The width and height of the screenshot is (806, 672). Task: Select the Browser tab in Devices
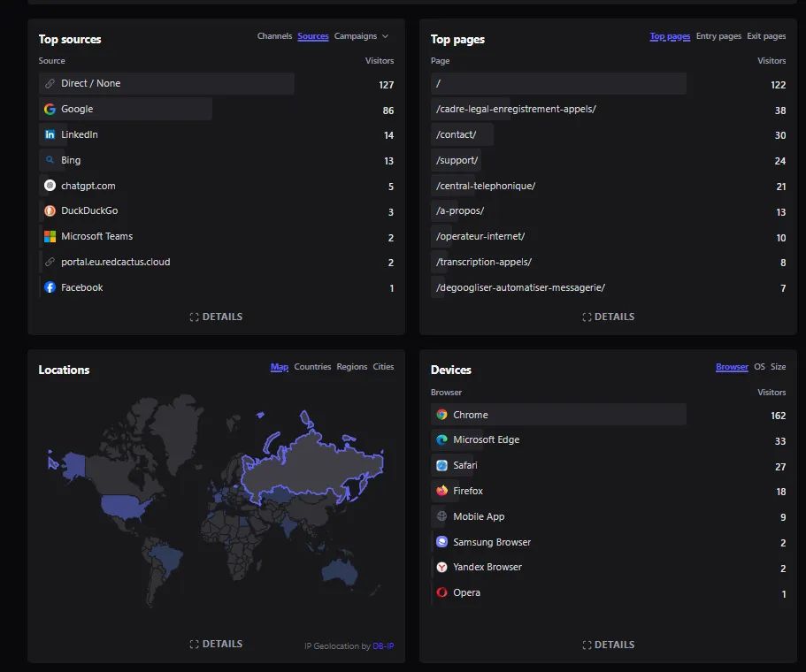[732, 367]
